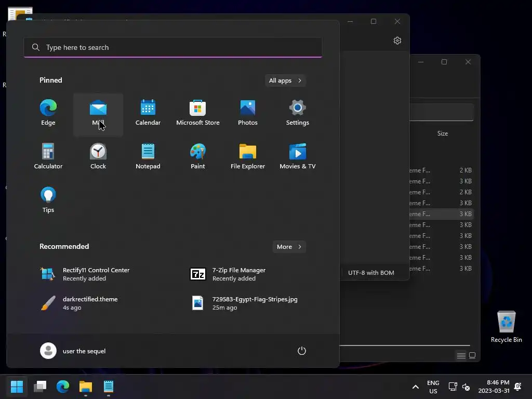Switch File Explorer to large icons view
Viewport: 532px width, 399px height.
pyautogui.click(x=472, y=355)
